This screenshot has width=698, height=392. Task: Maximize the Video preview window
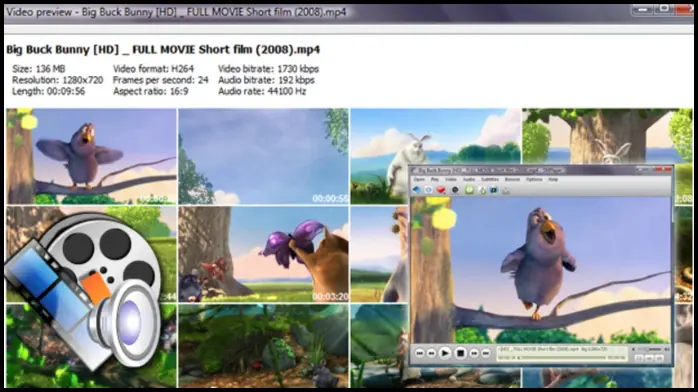[664, 10]
